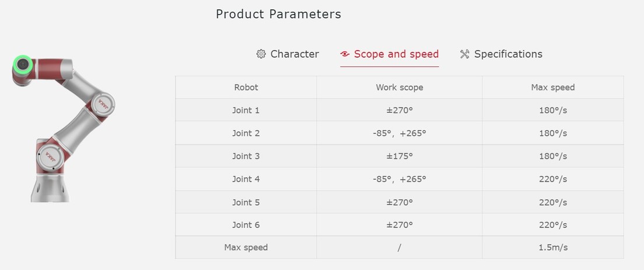Click the JAKA robot arm image
The image size is (644, 270).
coord(64,128)
